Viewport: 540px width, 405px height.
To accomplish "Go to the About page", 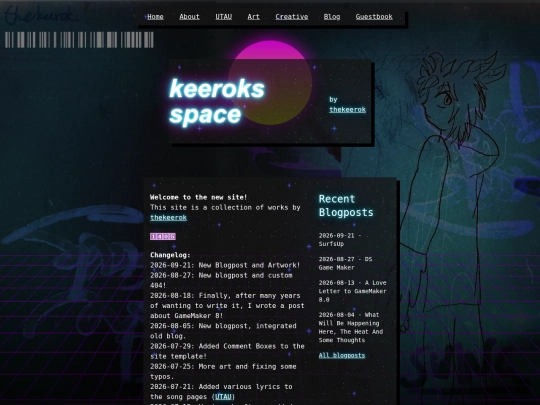I will pyautogui.click(x=189, y=17).
